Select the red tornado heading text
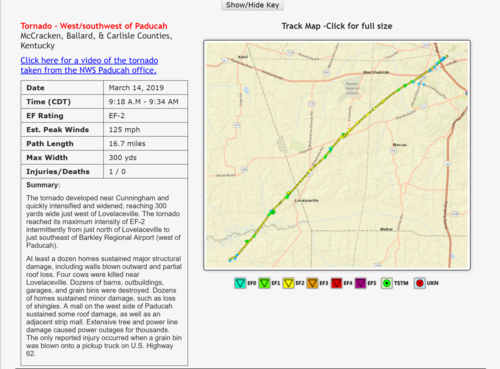 click(x=94, y=26)
